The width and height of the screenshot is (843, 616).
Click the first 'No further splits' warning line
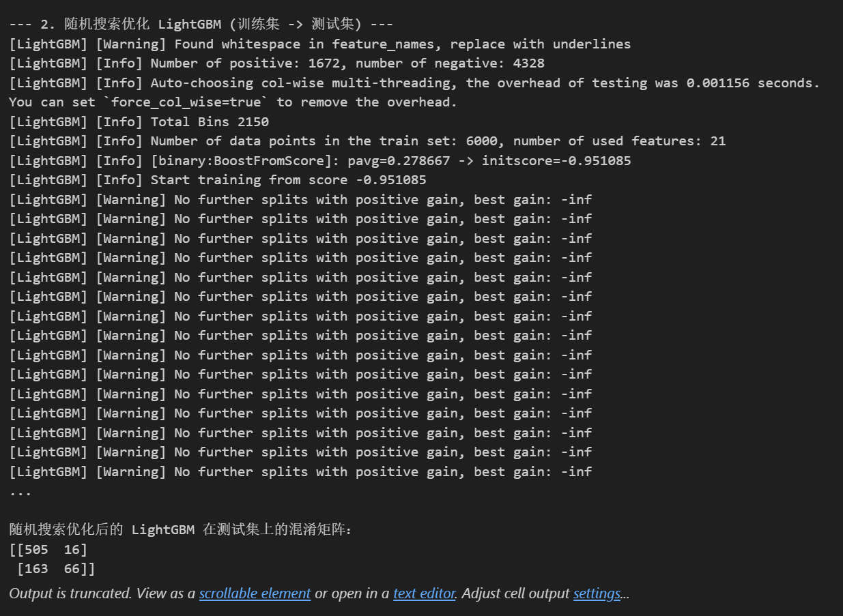click(x=300, y=200)
